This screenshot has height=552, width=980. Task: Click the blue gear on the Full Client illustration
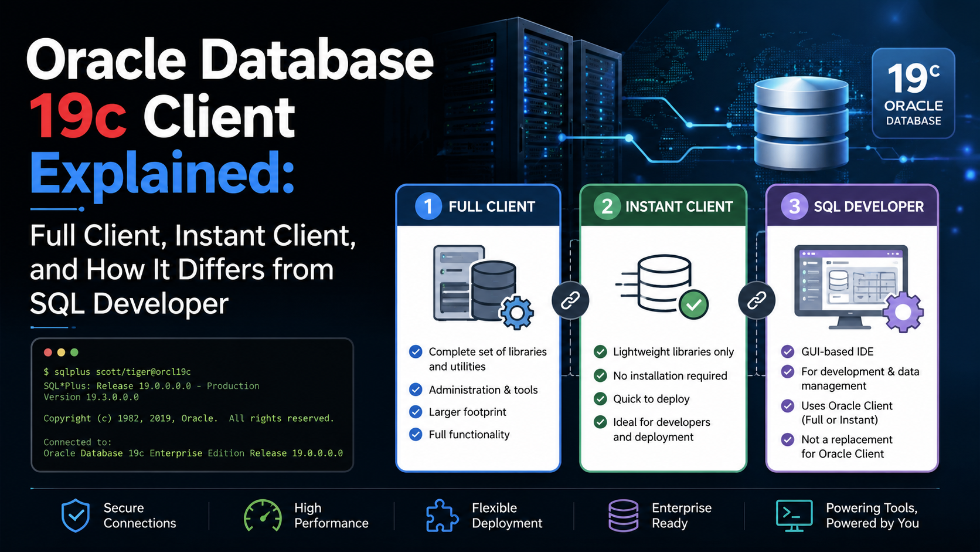coord(516,313)
